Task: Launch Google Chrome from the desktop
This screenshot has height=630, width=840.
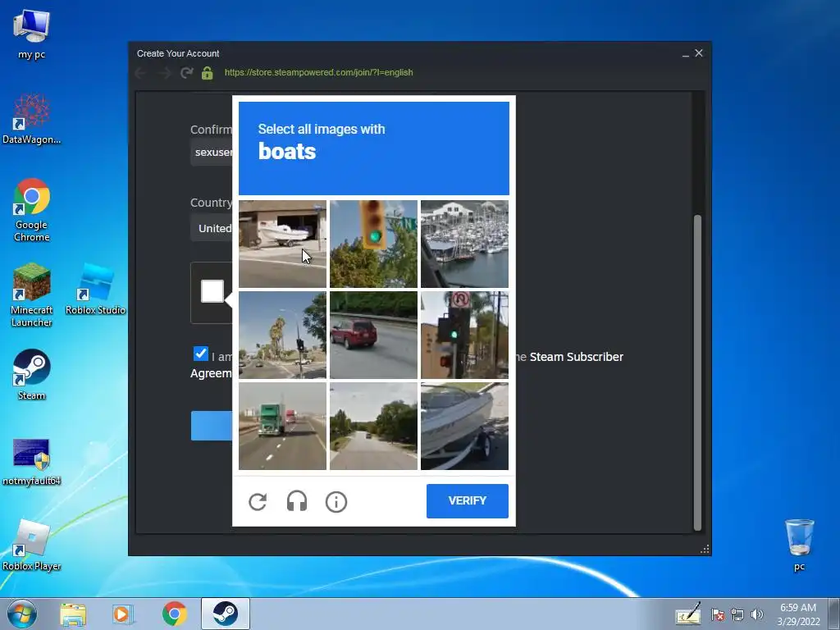Action: 32,210
